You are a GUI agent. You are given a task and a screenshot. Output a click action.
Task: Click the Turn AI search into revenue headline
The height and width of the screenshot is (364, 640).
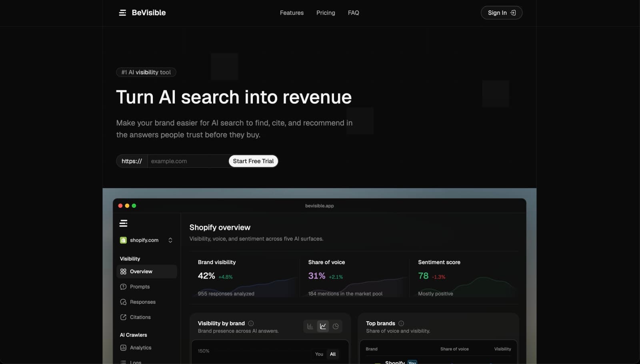click(234, 97)
